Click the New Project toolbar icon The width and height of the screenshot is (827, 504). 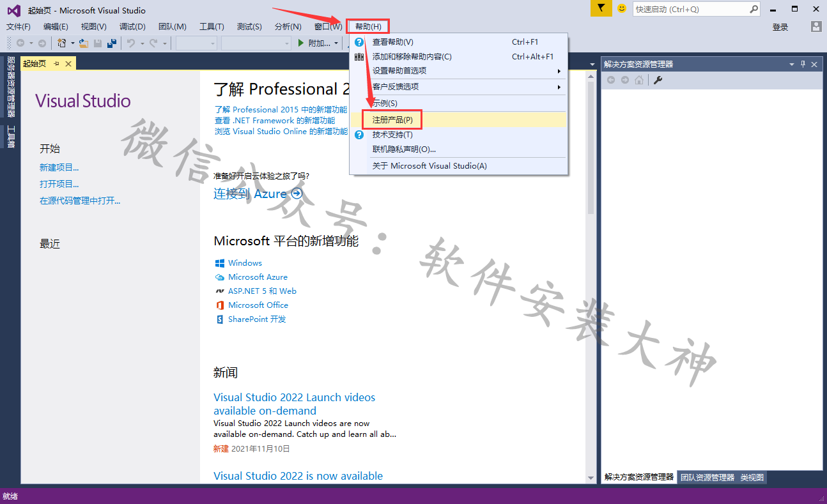click(x=62, y=43)
